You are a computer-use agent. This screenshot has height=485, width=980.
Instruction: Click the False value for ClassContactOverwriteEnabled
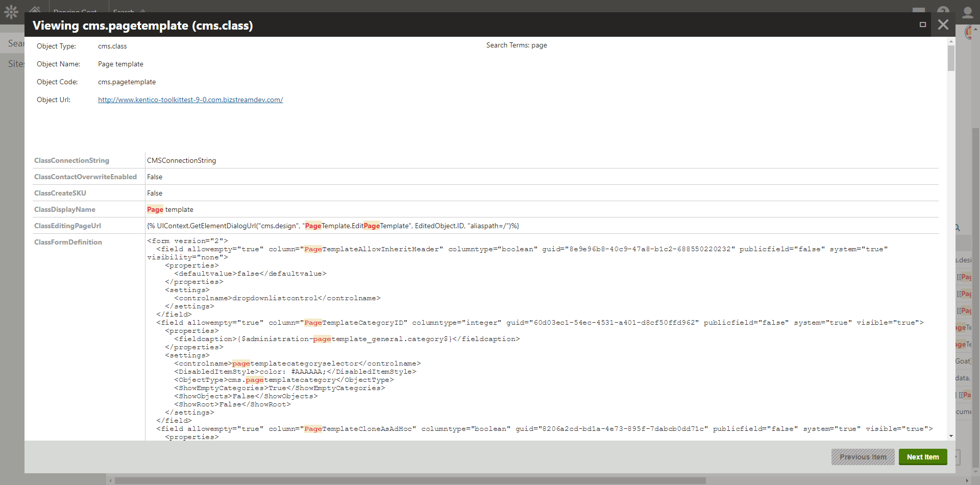tap(155, 177)
